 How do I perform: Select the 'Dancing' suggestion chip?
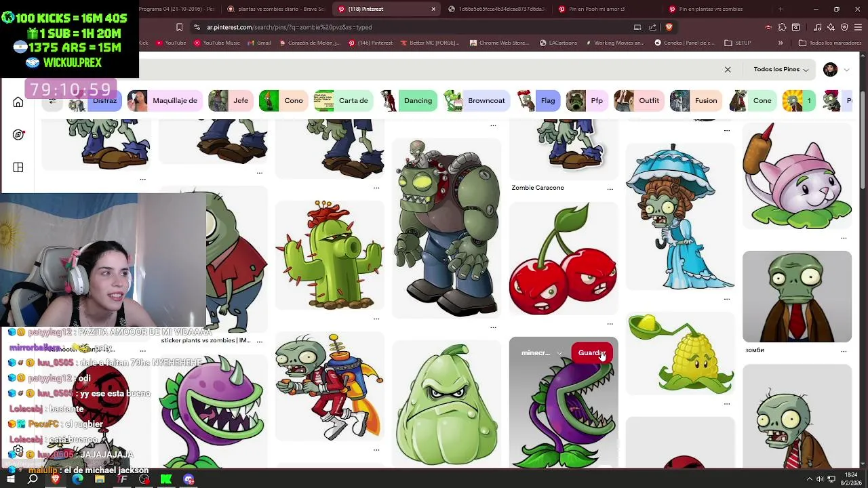[408, 100]
